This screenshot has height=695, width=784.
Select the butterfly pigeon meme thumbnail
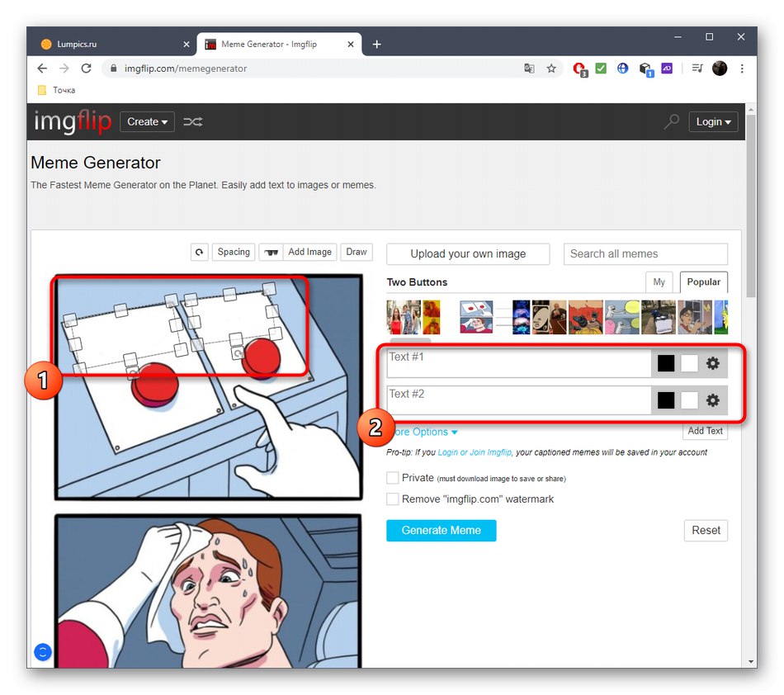695,317
